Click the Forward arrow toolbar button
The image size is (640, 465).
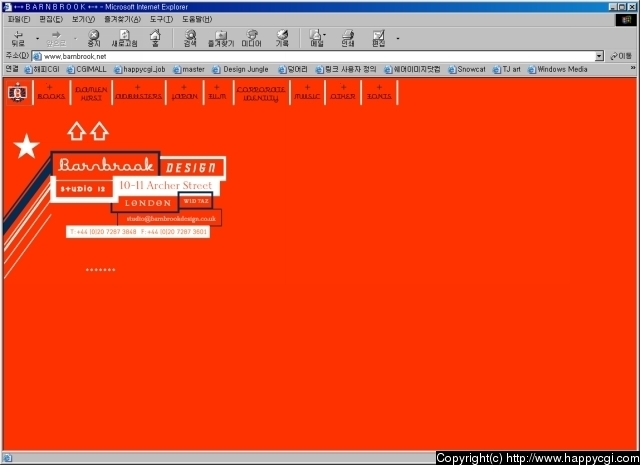point(56,38)
